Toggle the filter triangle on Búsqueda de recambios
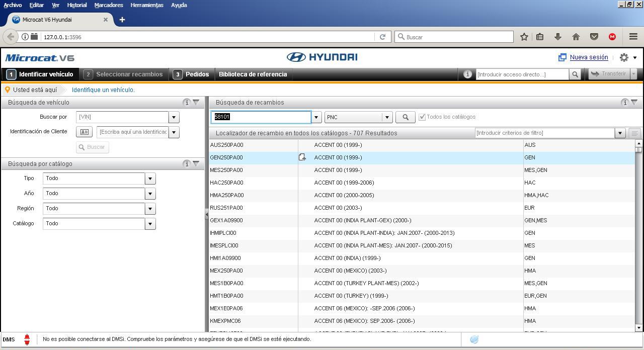This screenshot has height=350, width=644. point(634,102)
